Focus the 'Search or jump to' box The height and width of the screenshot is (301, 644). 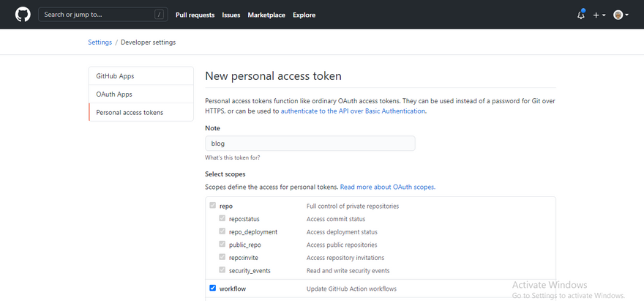[x=95, y=15]
